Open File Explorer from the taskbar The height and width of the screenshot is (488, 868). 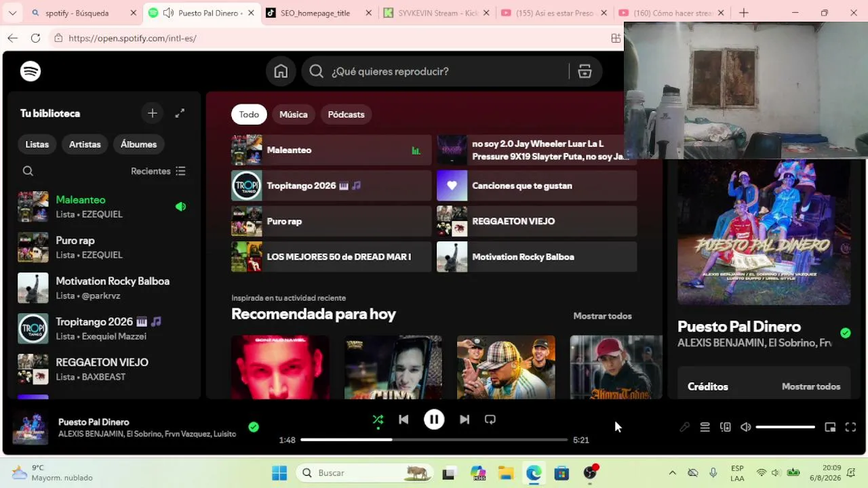pyautogui.click(x=506, y=472)
